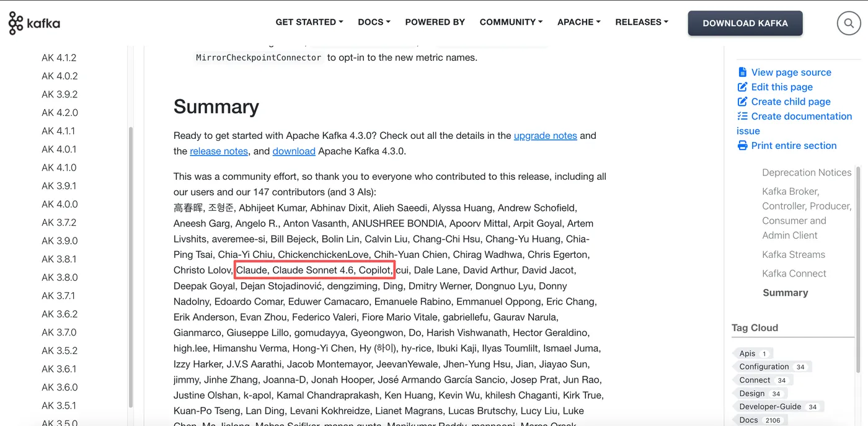
Task: Select the Apis tag
Action: point(754,353)
